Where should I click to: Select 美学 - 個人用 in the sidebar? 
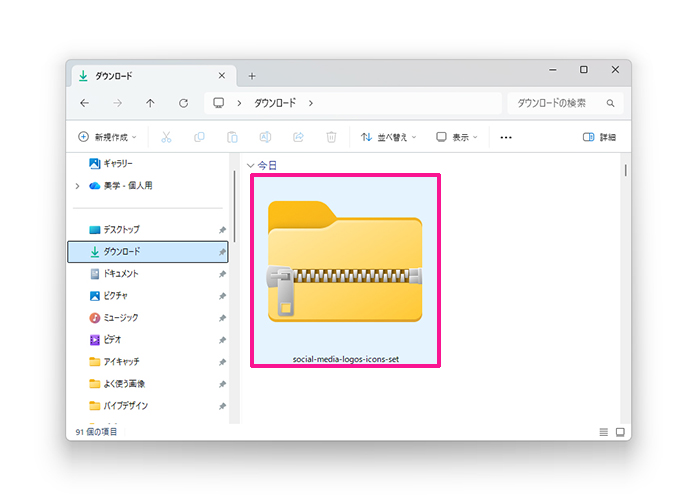tap(128, 186)
